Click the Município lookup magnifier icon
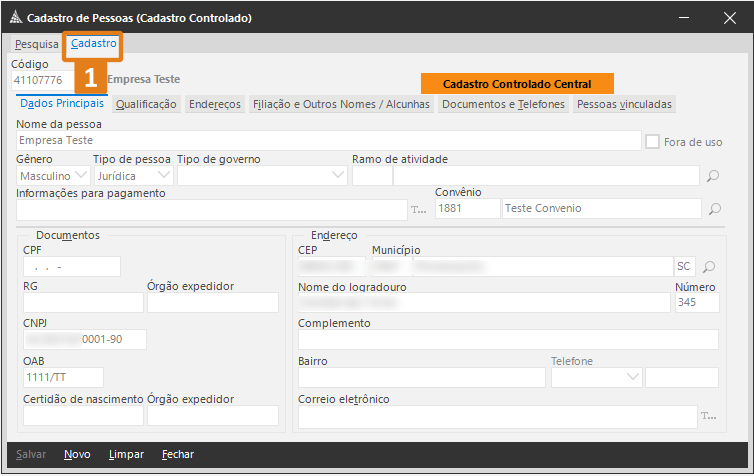 709,267
